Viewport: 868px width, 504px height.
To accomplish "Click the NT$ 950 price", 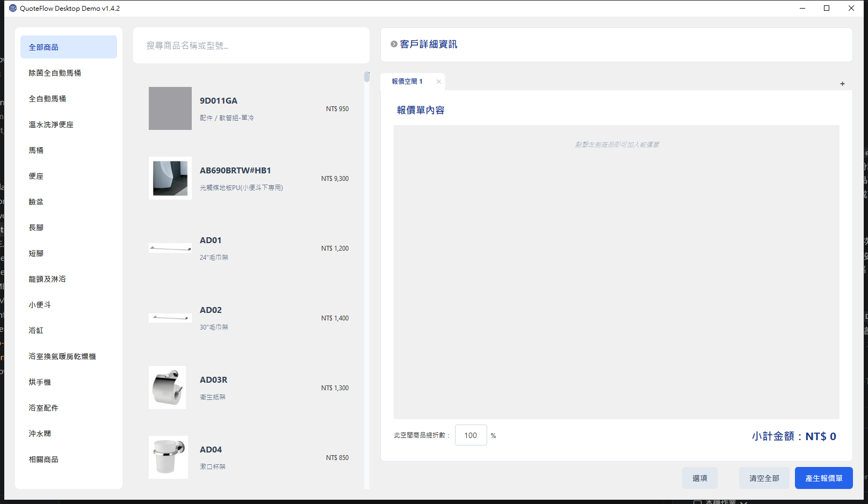I will tap(337, 109).
